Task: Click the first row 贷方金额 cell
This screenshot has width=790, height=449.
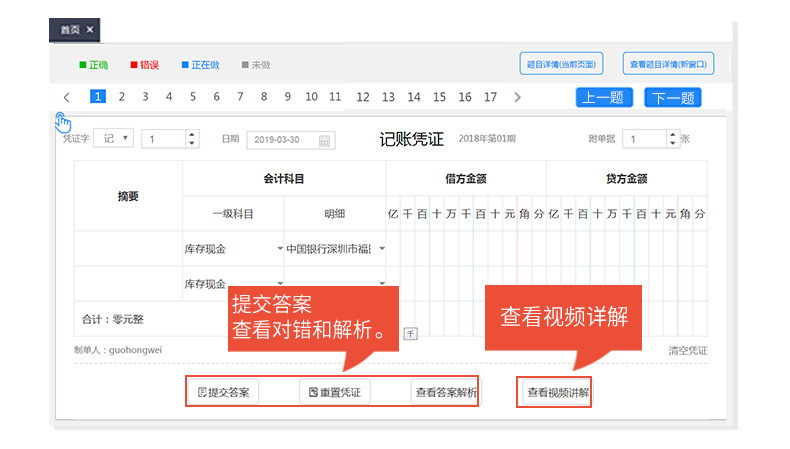Action: [627, 248]
